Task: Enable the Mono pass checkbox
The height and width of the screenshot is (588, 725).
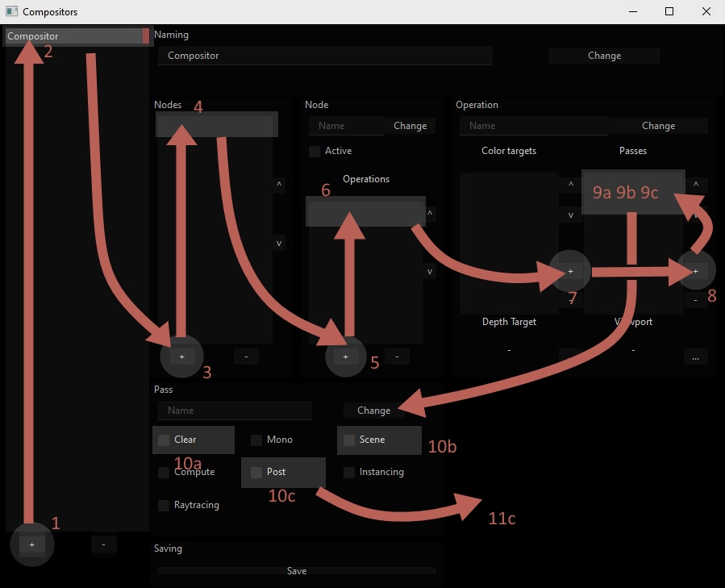Action: point(256,440)
